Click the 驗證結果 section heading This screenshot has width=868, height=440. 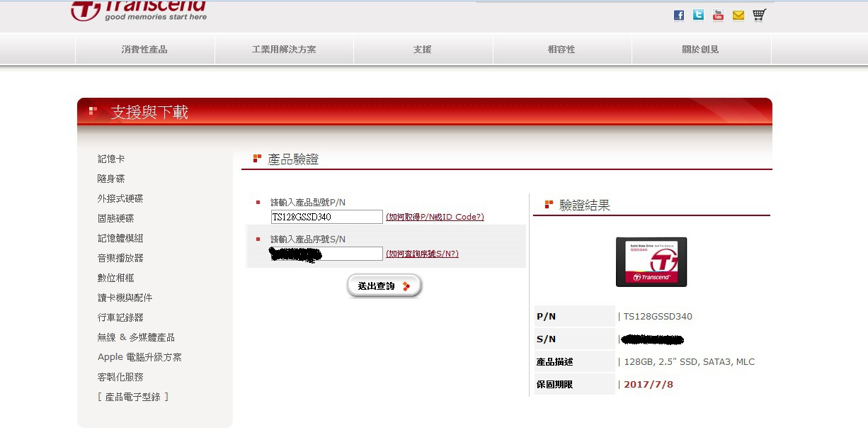pyautogui.click(x=584, y=205)
